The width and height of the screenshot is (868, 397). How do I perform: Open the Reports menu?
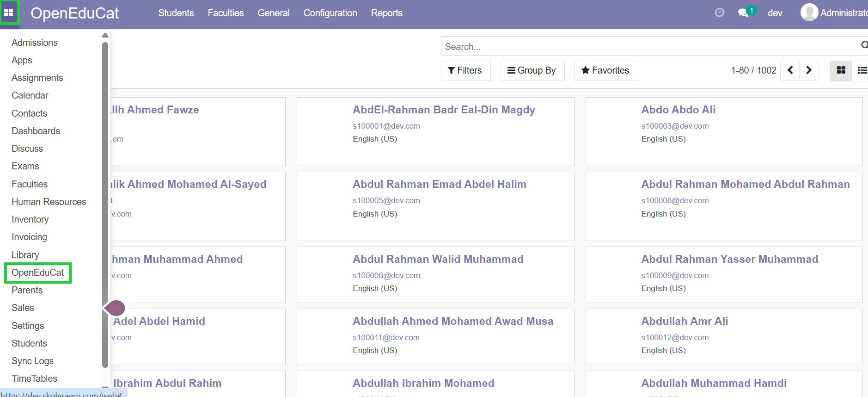pos(387,13)
